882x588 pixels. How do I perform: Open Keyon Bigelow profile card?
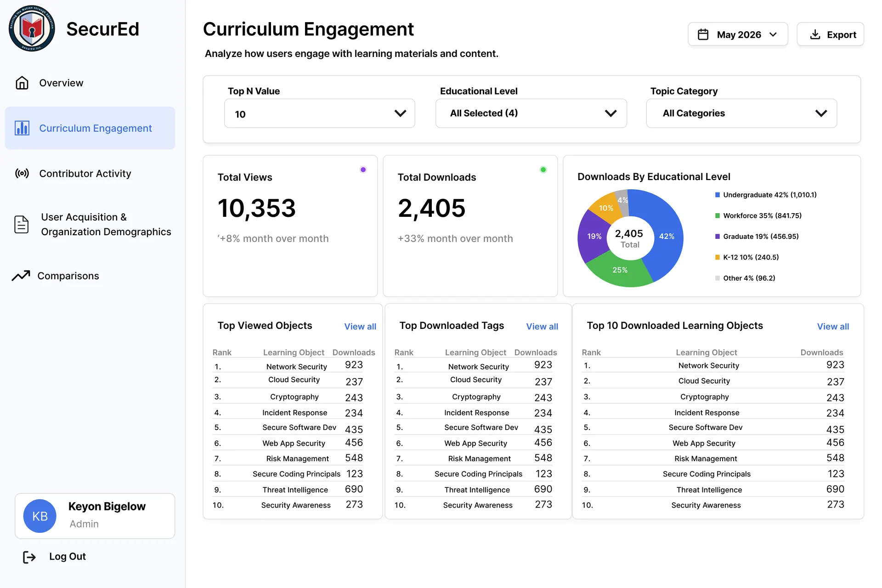coord(95,516)
